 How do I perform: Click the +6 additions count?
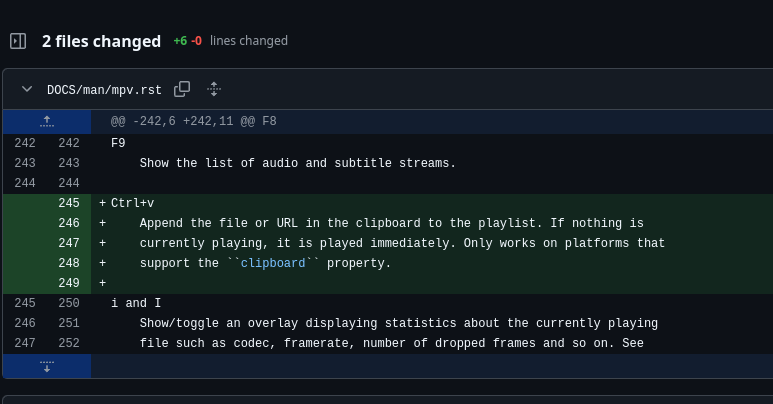pos(180,41)
